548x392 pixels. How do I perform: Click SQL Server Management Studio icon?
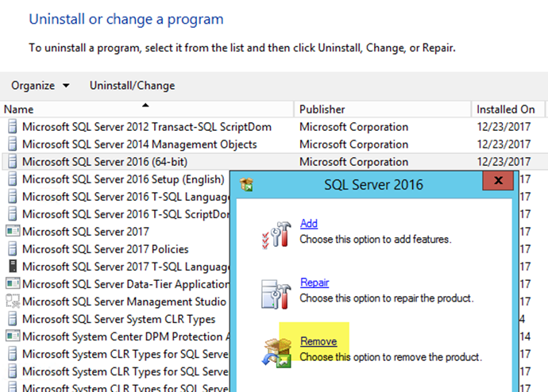click(x=13, y=302)
